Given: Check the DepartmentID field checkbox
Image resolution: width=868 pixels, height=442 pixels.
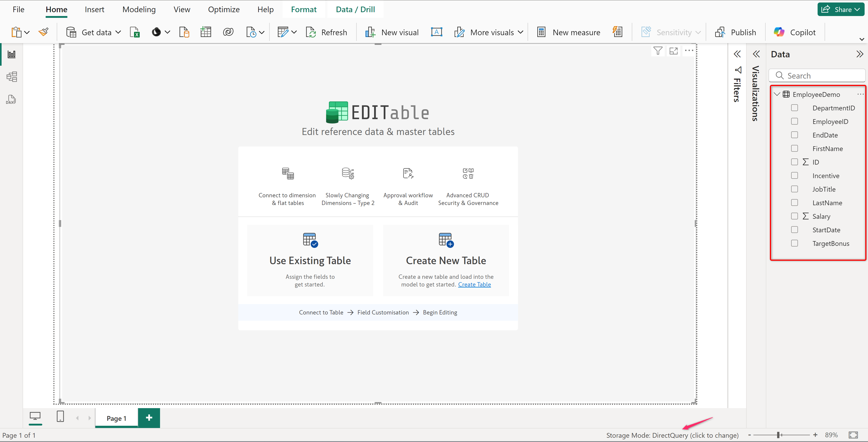Looking at the screenshot, I should click(x=794, y=108).
